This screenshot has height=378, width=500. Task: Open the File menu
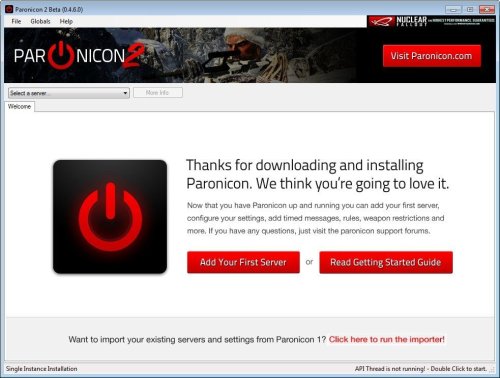(16, 21)
